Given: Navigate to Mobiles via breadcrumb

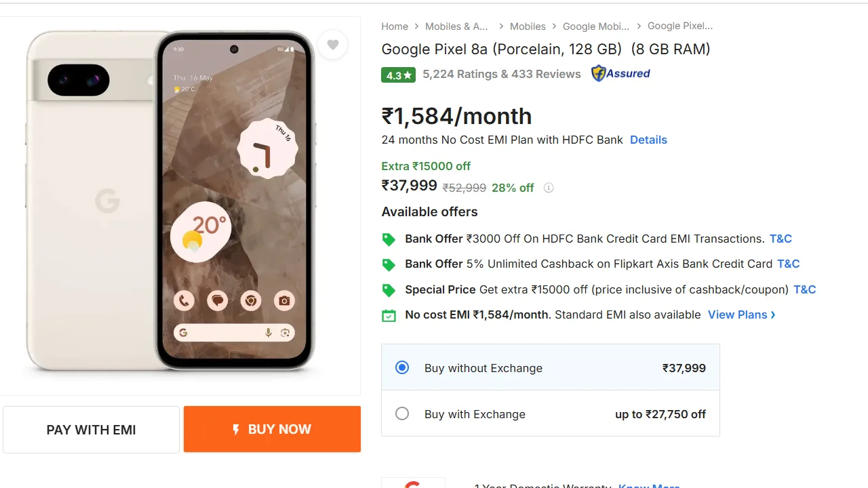Looking at the screenshot, I should click(528, 26).
